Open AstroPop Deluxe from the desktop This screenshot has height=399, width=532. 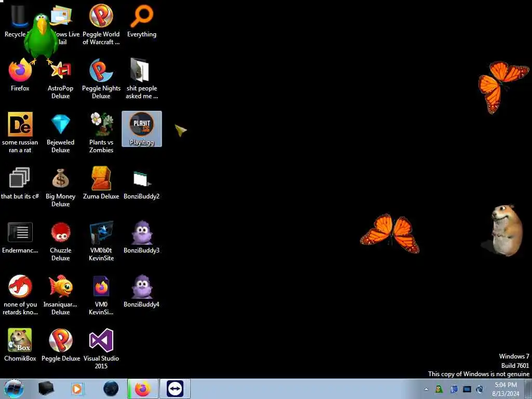click(x=60, y=79)
